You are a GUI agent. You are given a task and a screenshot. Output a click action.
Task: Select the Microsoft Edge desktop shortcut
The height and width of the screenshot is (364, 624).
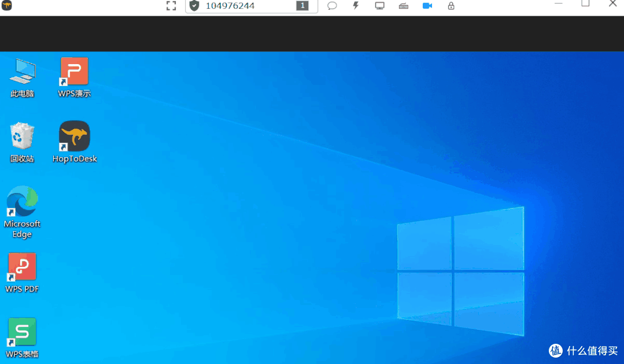[x=23, y=212]
